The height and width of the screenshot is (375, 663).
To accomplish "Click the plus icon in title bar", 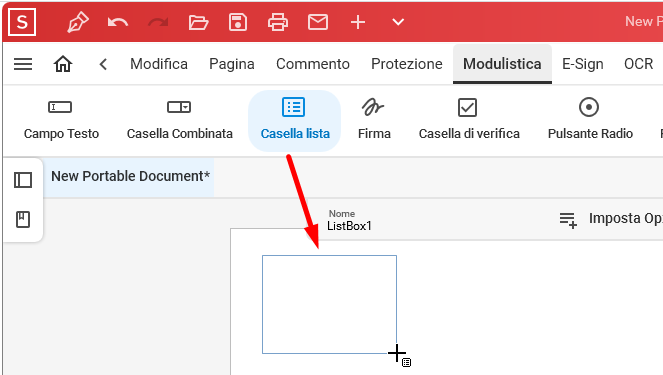I will [358, 22].
